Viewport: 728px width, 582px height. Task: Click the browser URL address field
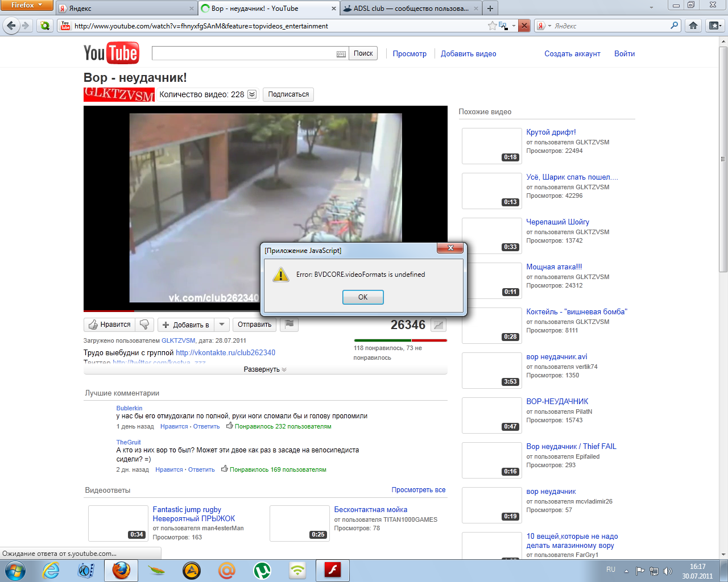pyautogui.click(x=279, y=26)
